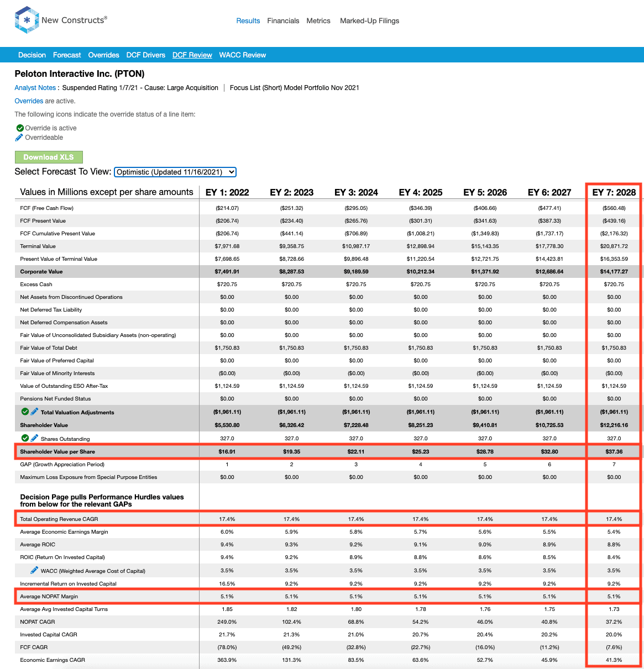Open the Marked-Up Filings menu
Image resolution: width=644 pixels, height=669 pixels.
point(369,21)
